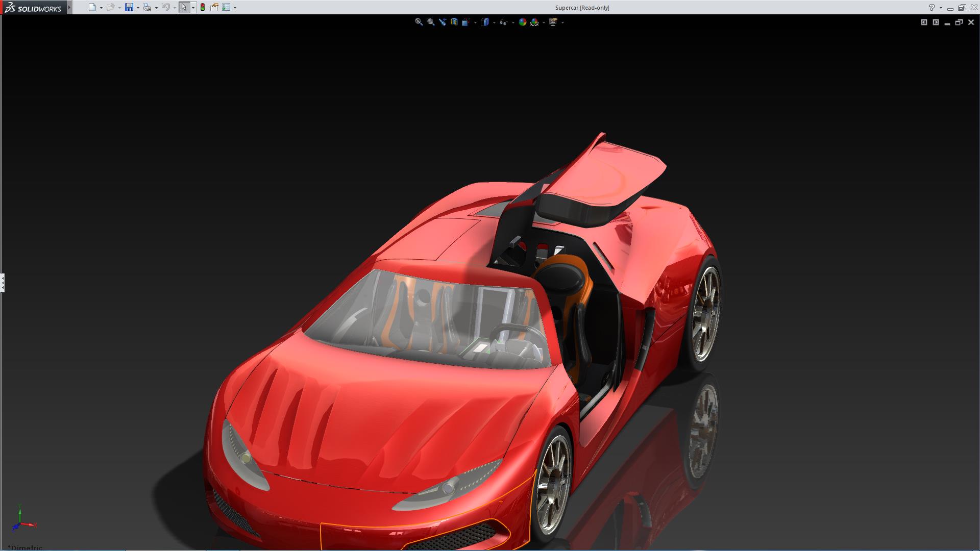Viewport: 980px width, 551px height.
Task: Click Edit Appearance color ball
Action: coord(522,22)
